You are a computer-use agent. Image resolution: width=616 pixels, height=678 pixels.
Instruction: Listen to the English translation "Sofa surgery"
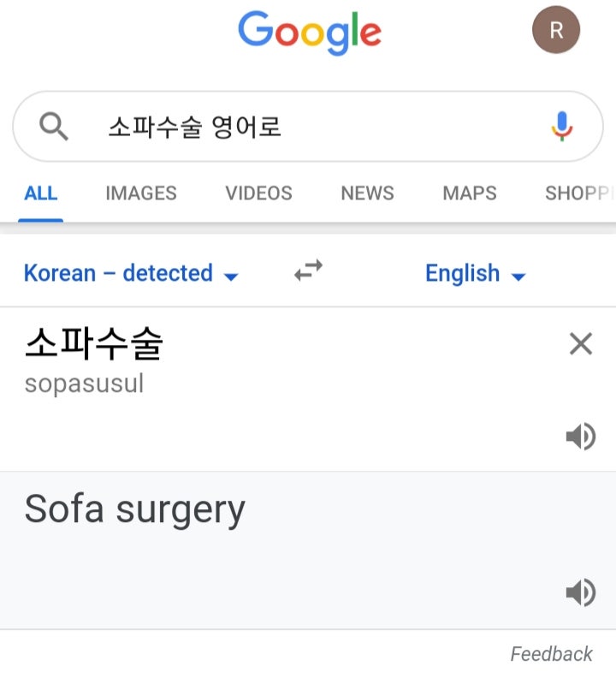pos(581,592)
